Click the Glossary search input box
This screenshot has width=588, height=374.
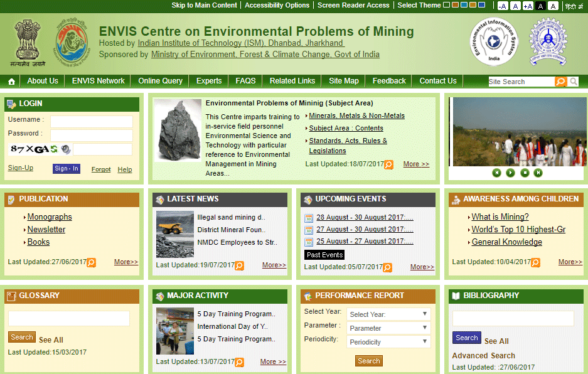69,319
